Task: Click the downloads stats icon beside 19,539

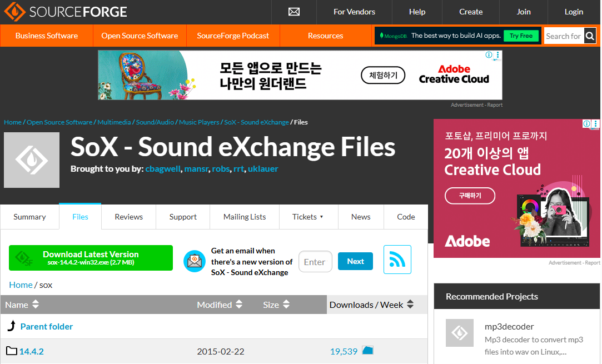Action: pyautogui.click(x=368, y=350)
